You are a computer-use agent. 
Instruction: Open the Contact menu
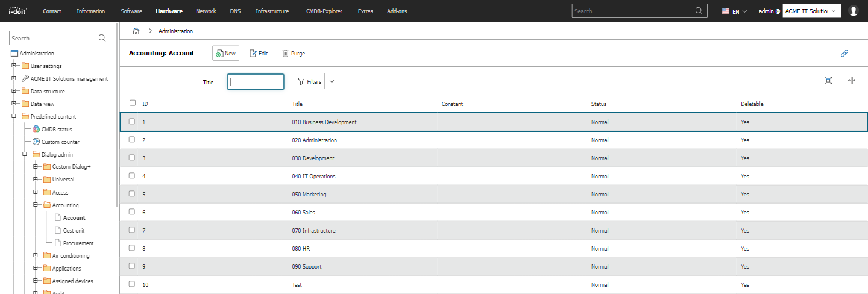[x=52, y=11]
